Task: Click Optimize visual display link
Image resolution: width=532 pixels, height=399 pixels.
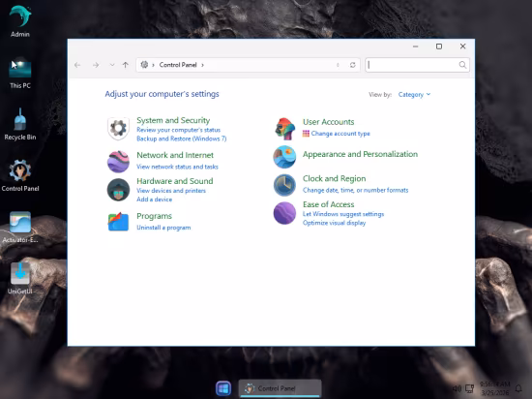Action: click(x=334, y=223)
